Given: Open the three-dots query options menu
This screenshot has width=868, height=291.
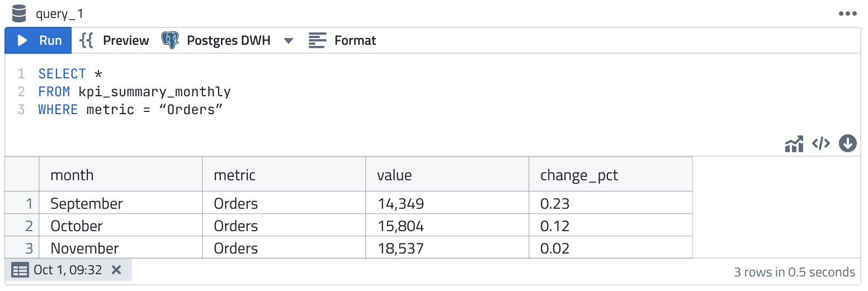Looking at the screenshot, I should [848, 14].
